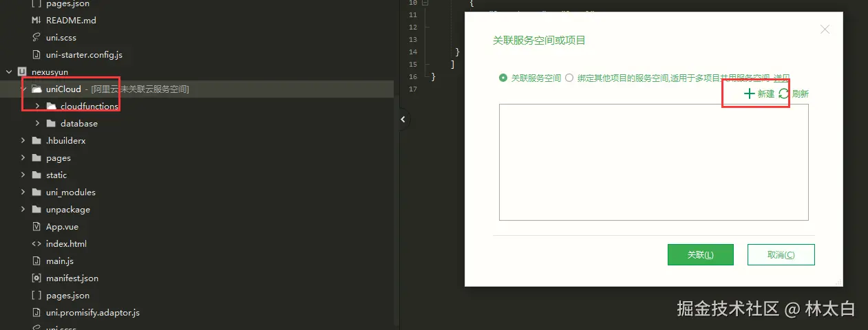Select index.html in the file tree
868x330 pixels.
click(66, 243)
